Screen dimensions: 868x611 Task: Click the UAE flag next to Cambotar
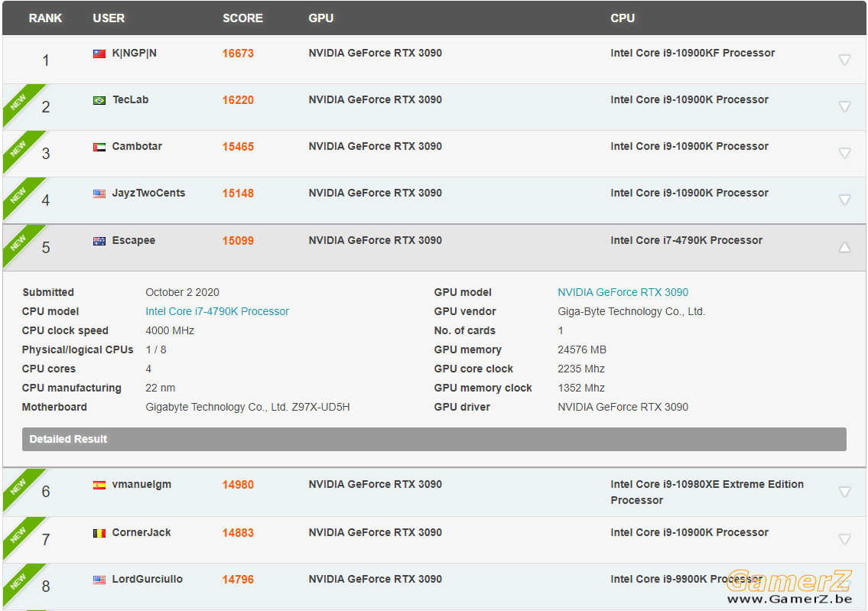[99, 147]
